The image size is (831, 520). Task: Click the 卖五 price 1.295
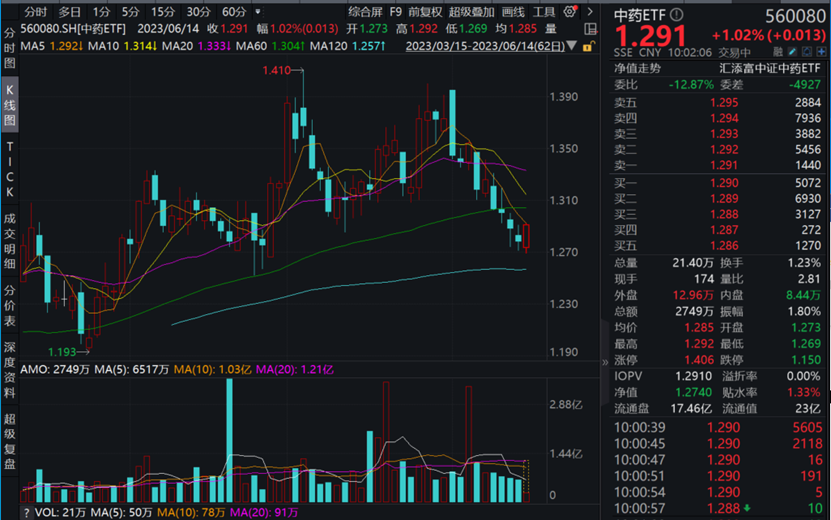(724, 102)
